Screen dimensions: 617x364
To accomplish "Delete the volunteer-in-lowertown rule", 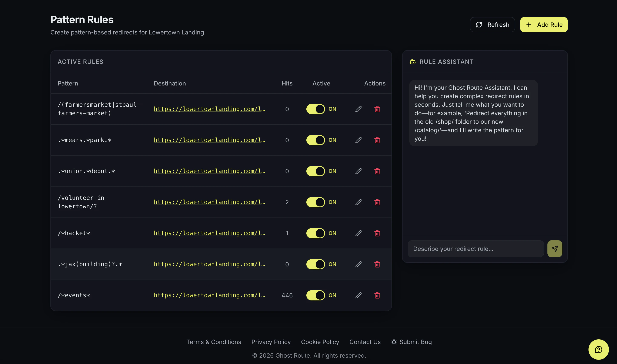I will [377, 202].
